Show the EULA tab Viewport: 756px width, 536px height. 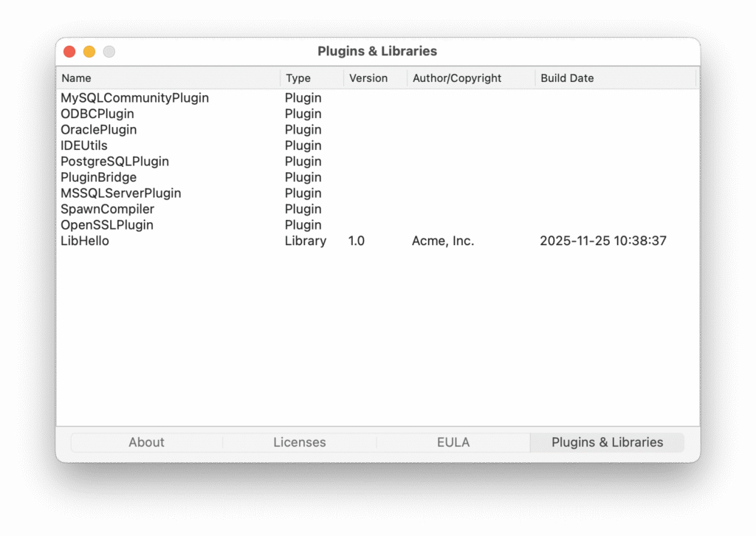pos(453,442)
